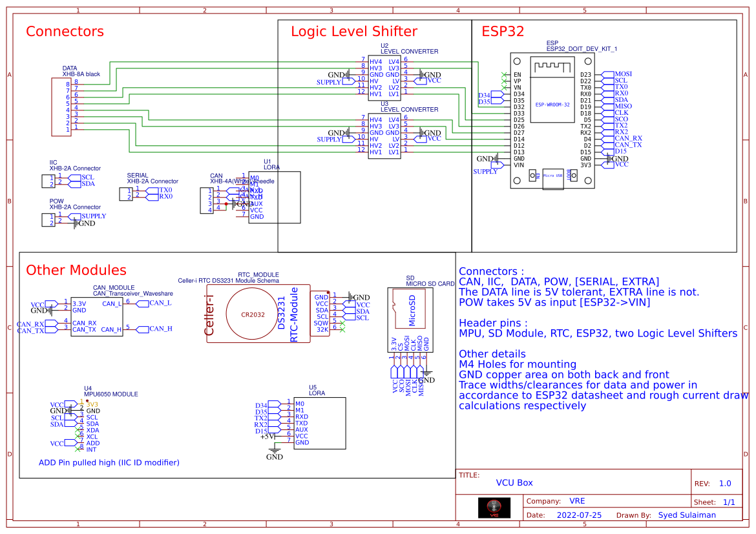Click the VRE company logo image

coord(494,508)
